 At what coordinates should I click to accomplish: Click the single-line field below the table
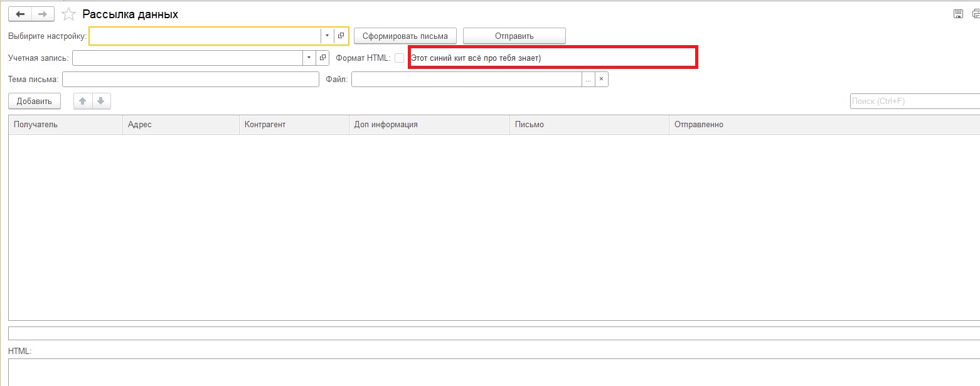494,333
